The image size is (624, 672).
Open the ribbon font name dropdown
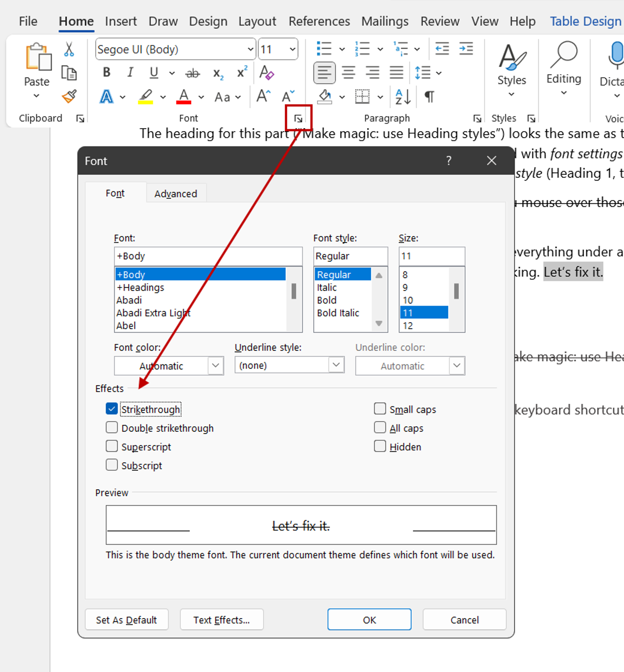click(x=250, y=49)
